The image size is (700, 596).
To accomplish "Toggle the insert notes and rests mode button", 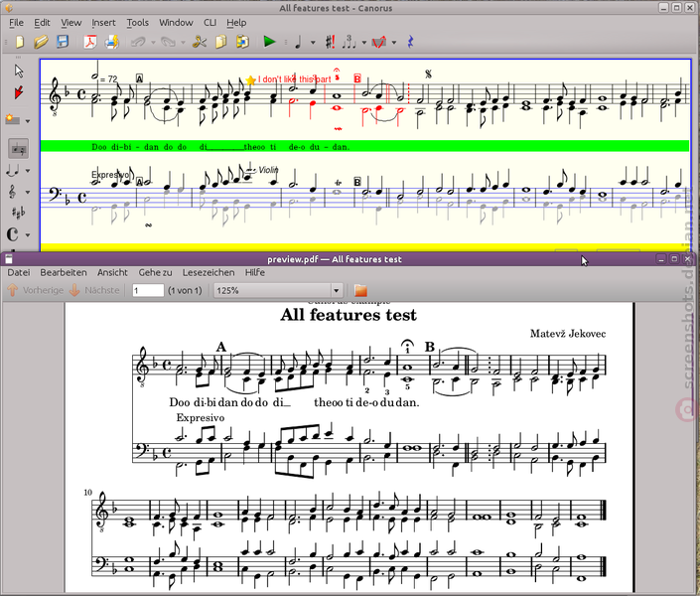I will [x=18, y=149].
